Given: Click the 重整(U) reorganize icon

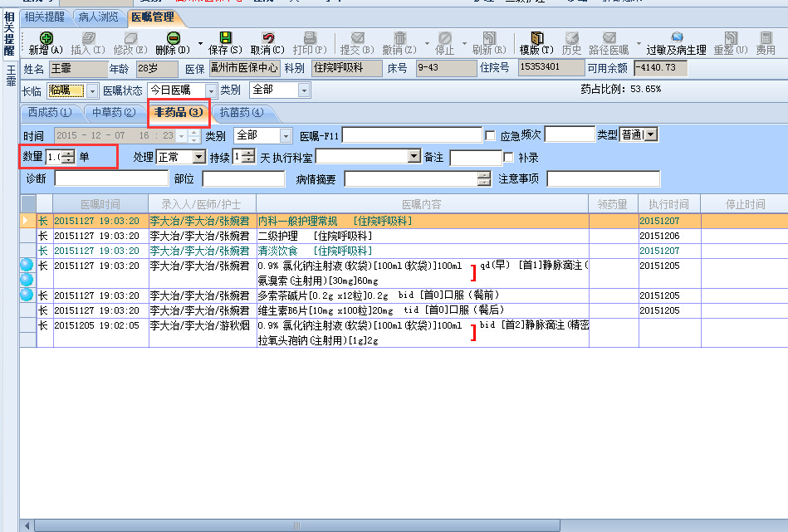Looking at the screenshot, I should click(x=732, y=38).
